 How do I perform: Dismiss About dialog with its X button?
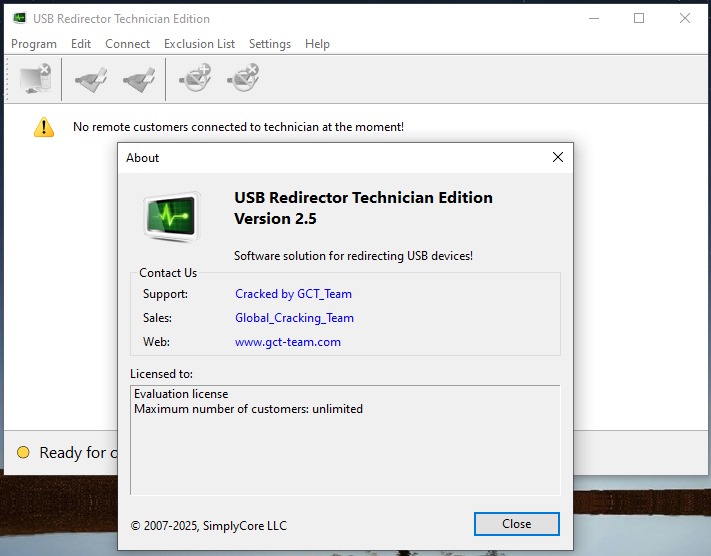(x=558, y=157)
